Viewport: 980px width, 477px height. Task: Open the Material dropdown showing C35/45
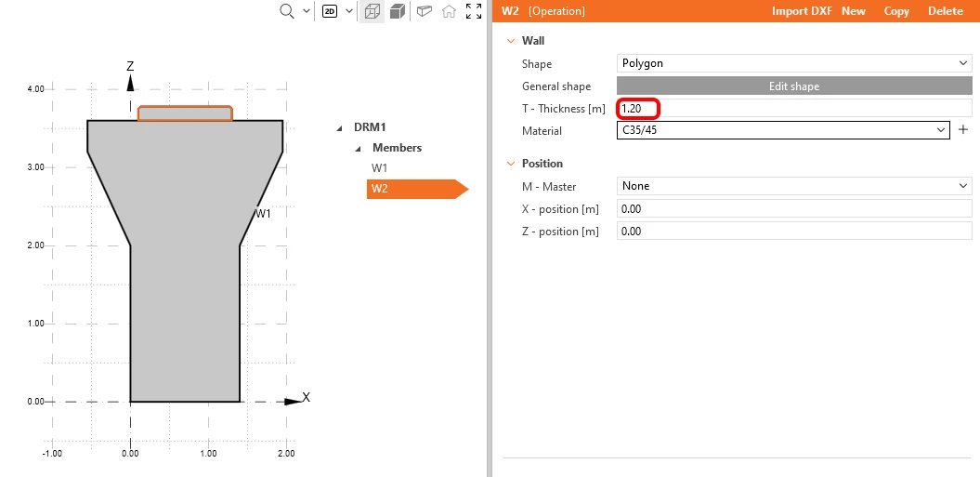[783, 130]
